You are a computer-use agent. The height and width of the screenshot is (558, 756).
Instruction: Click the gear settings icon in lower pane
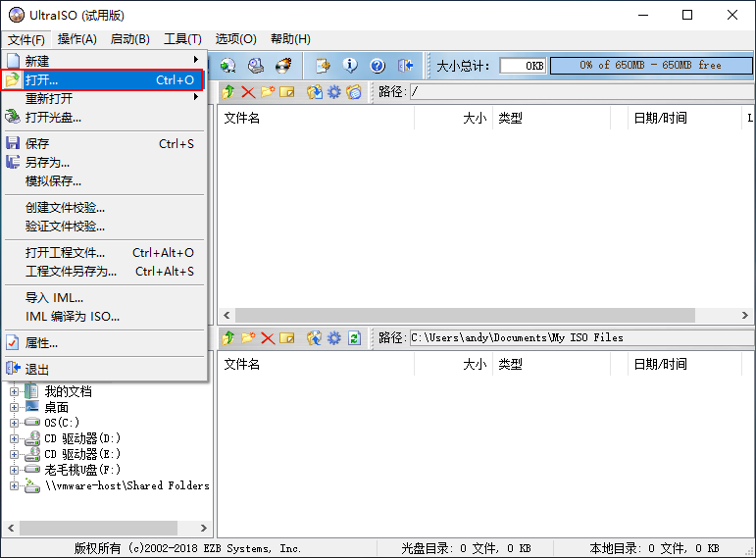[x=334, y=337]
